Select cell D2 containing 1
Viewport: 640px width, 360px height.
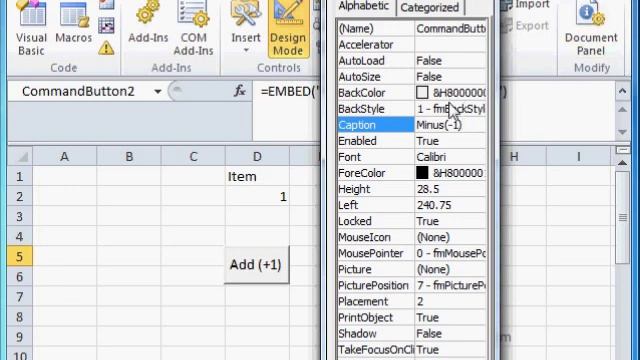257,196
